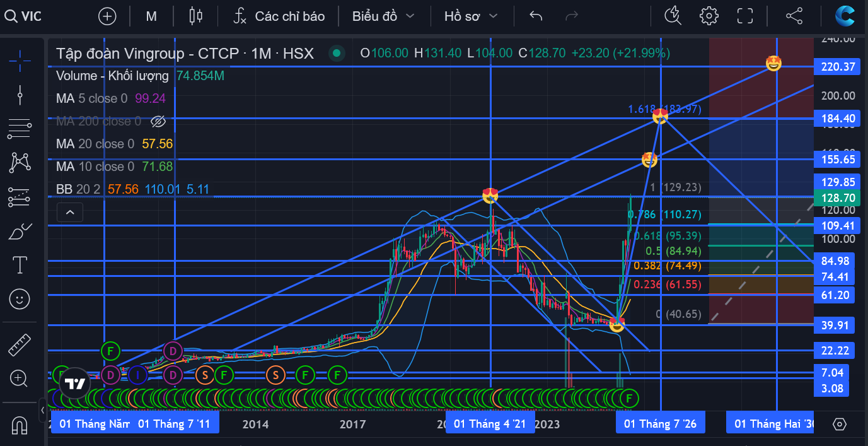Click the emoji marker at 220.37 level
The height and width of the screenshot is (446, 868).
coord(773,63)
